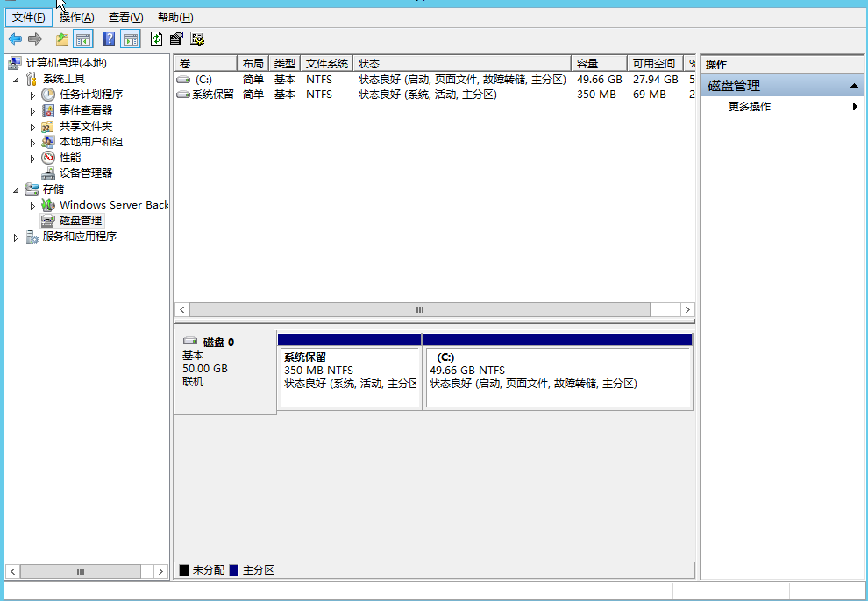Sort by the 容量 column header

click(x=600, y=64)
